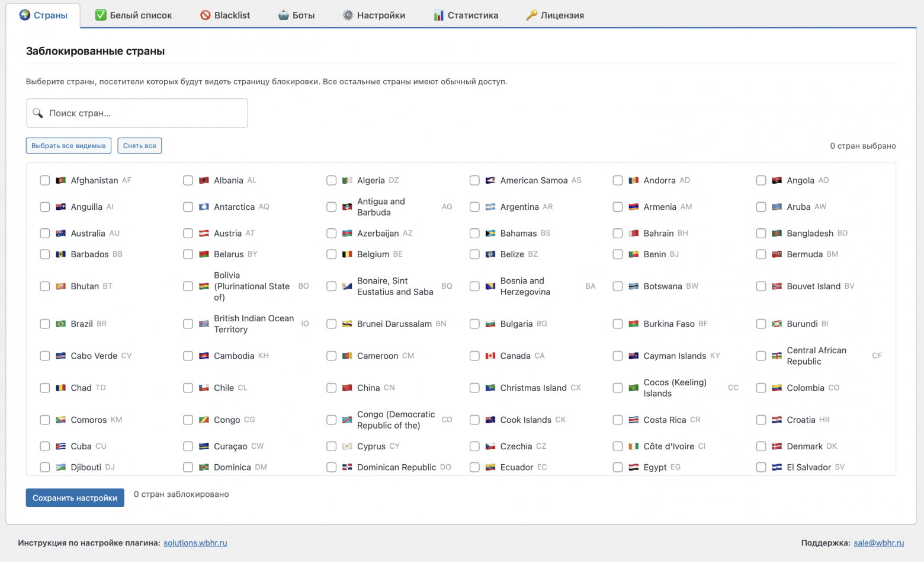
Task: Check the Antarctica checkbox
Action: 188,207
